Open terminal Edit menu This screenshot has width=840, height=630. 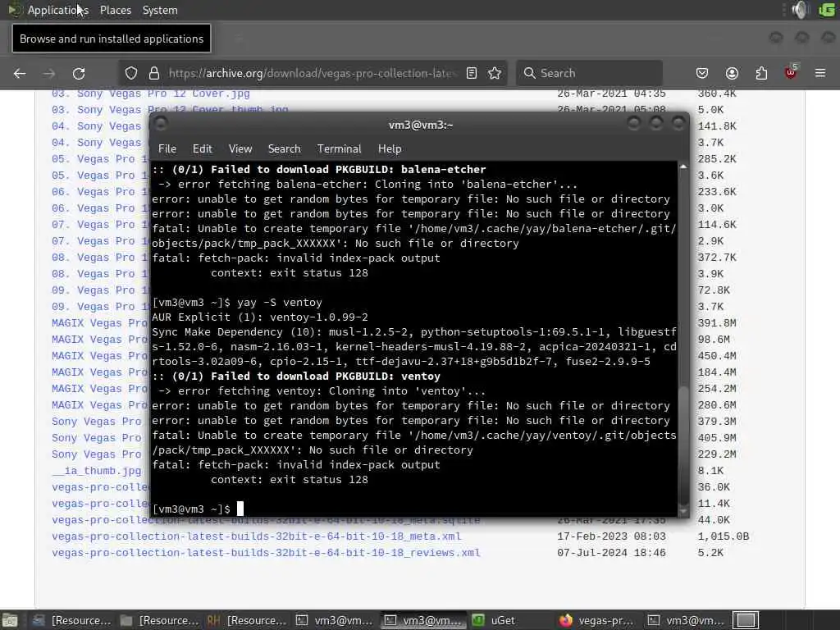[202, 149]
